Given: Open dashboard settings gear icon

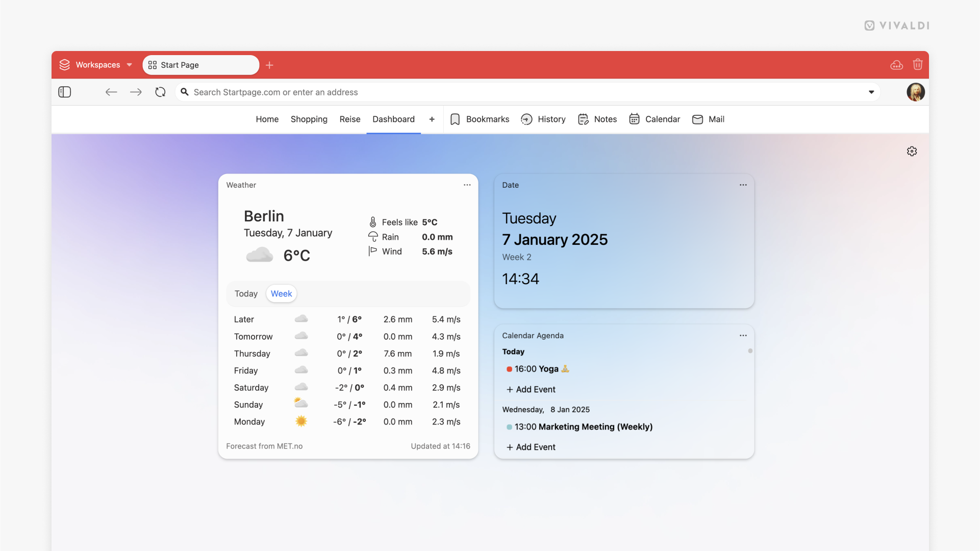Looking at the screenshot, I should pos(911,151).
